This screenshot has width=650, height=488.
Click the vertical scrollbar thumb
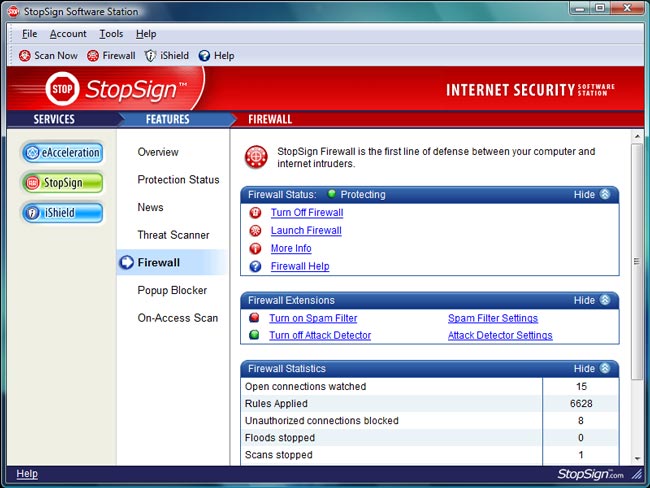coord(637,261)
